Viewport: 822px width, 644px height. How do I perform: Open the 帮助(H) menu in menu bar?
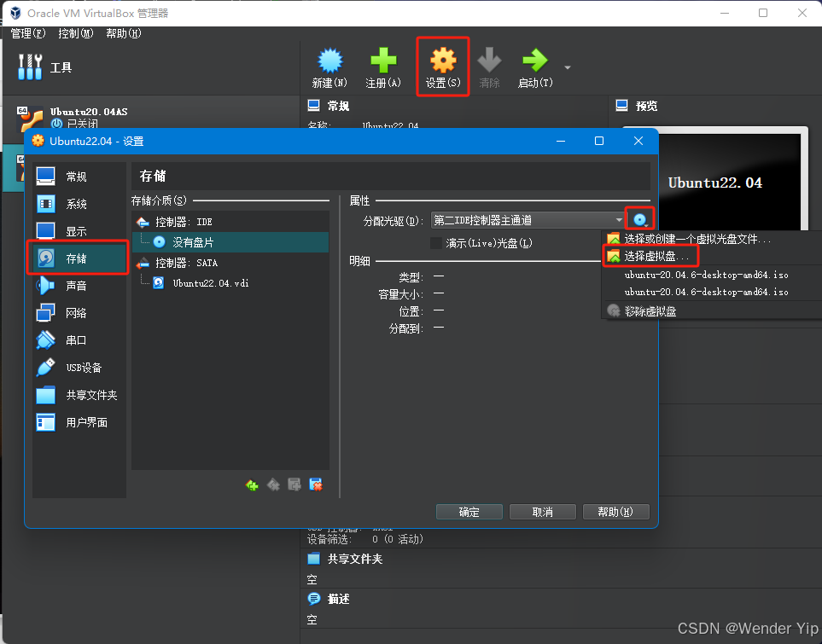[123, 33]
